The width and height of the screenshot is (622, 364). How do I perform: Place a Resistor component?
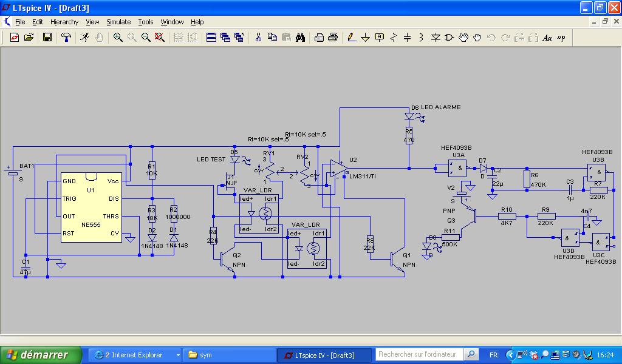394,37
